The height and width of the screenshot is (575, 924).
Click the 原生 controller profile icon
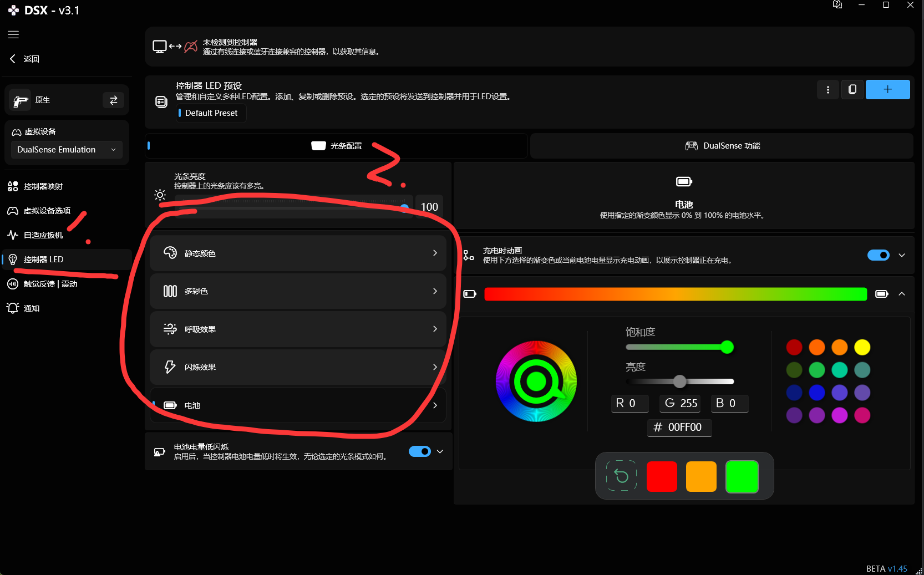point(21,100)
